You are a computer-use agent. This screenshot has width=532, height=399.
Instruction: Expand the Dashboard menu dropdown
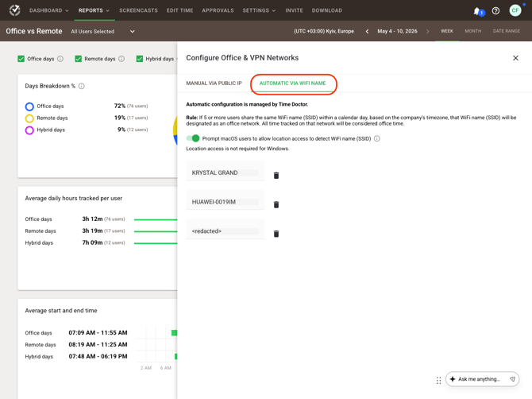[x=49, y=10]
